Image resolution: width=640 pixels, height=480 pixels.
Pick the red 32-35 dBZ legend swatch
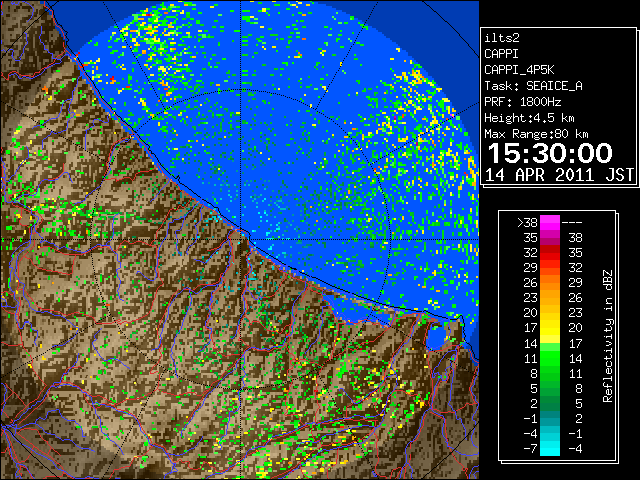pos(550,252)
